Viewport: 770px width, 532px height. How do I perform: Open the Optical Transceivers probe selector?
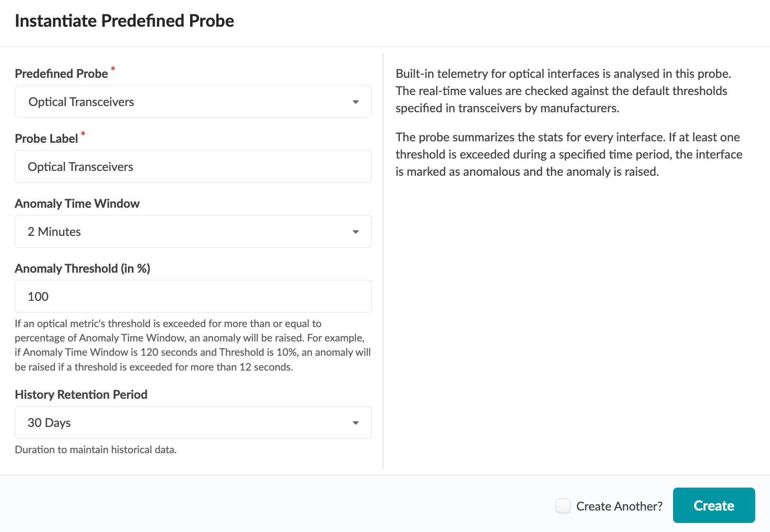(193, 102)
